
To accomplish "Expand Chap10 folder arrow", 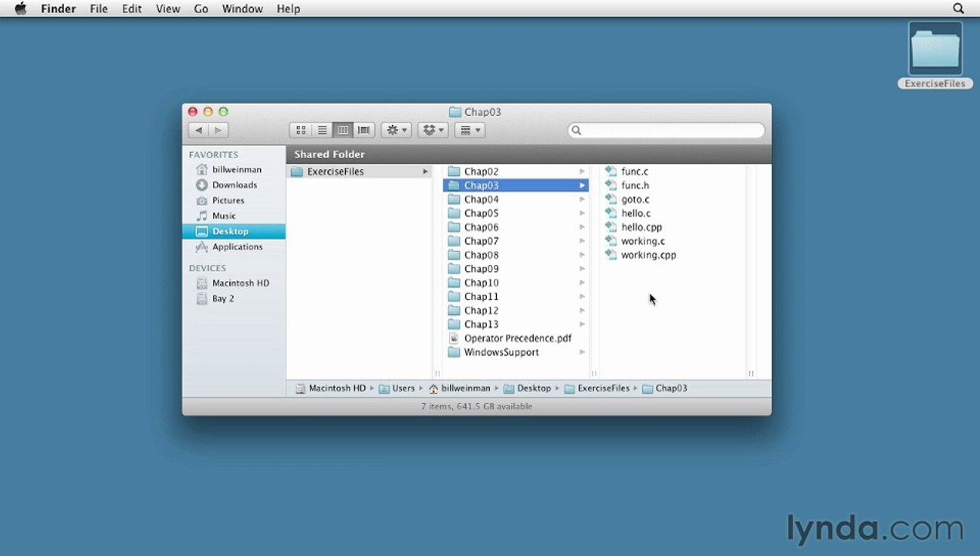I will tap(582, 283).
